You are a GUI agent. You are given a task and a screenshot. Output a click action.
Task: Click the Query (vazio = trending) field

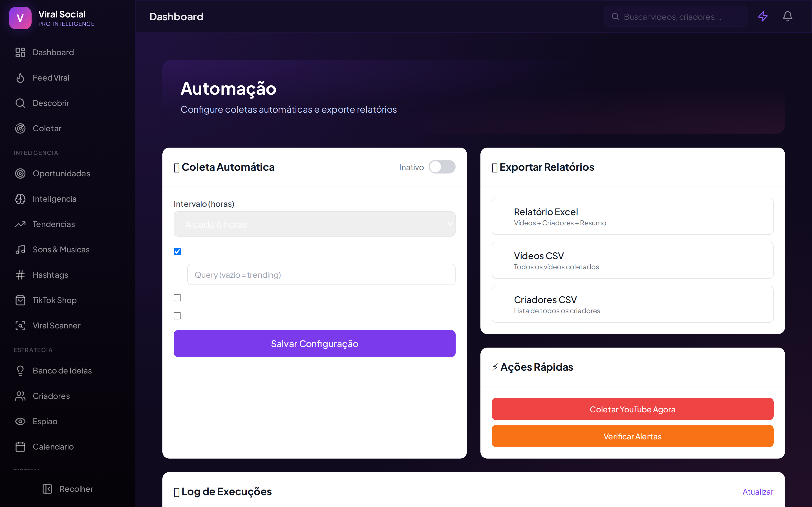click(321, 275)
